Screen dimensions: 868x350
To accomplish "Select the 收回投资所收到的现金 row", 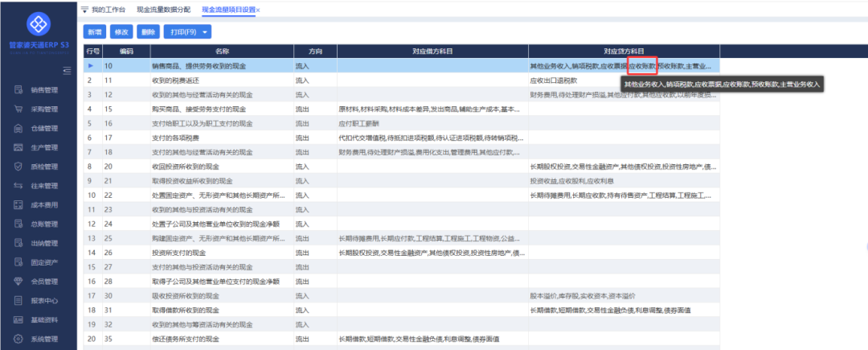I will 402,167.
